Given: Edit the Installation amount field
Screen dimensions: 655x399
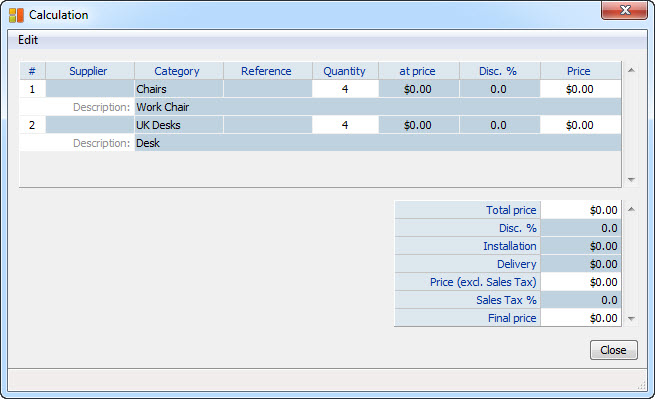Looking at the screenshot, I should point(581,246).
